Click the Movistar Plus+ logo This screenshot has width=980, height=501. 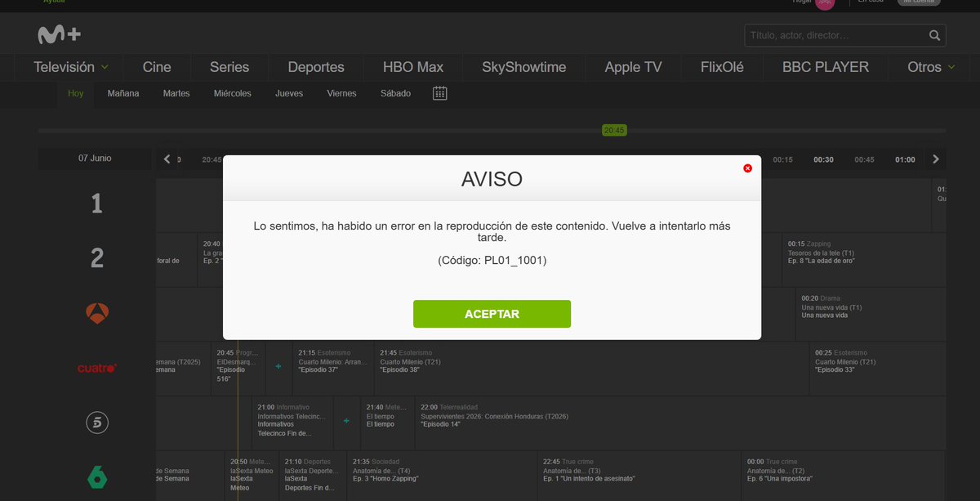59,35
